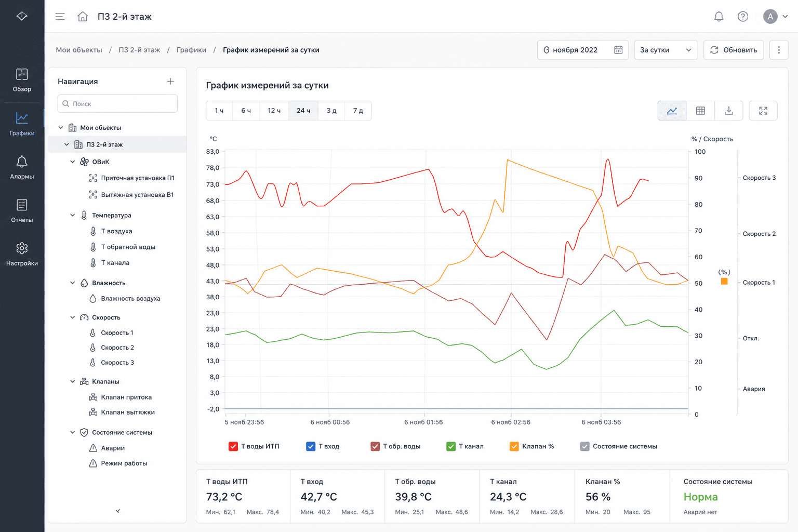Open more options three-dot menu

tap(779, 50)
